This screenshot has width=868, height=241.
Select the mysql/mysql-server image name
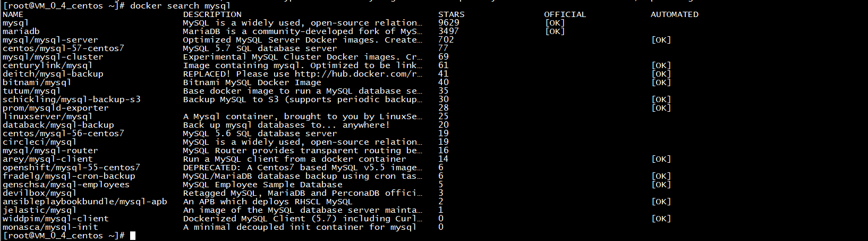pos(50,40)
